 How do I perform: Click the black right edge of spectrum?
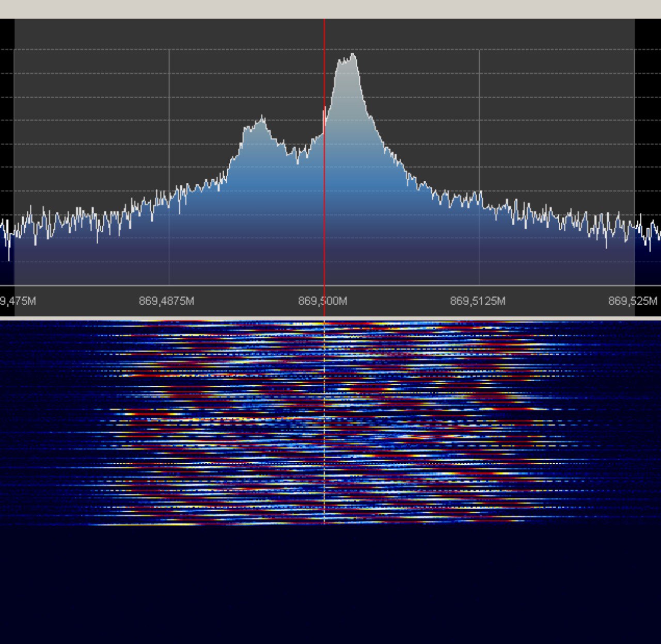pyautogui.click(x=648, y=129)
